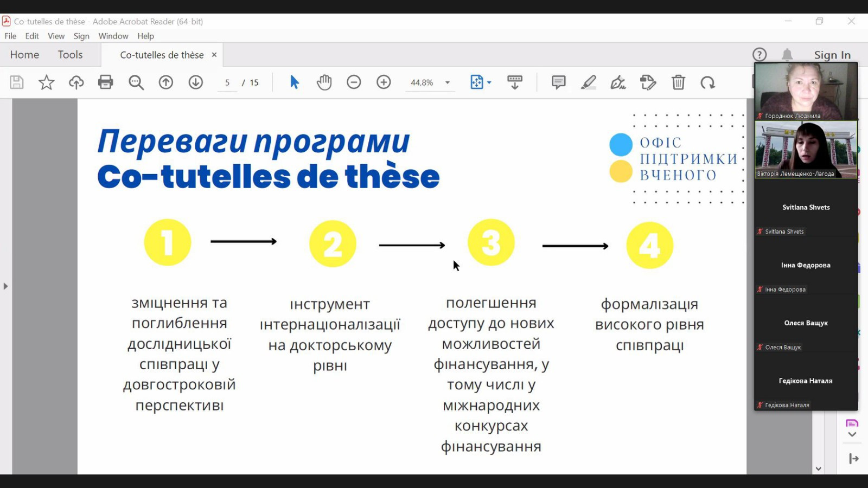Select the Олеся Ващук participant tile
The height and width of the screenshot is (488, 868).
pos(806,323)
